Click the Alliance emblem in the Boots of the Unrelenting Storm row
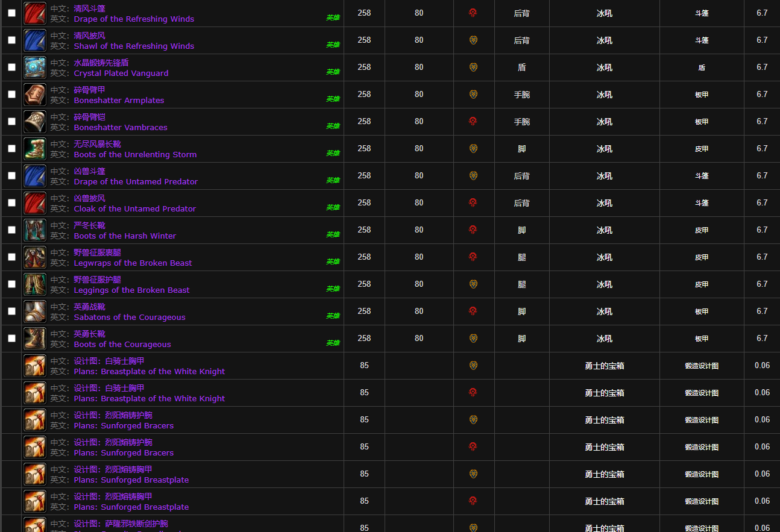Image resolution: width=780 pixels, height=532 pixels. point(473,149)
